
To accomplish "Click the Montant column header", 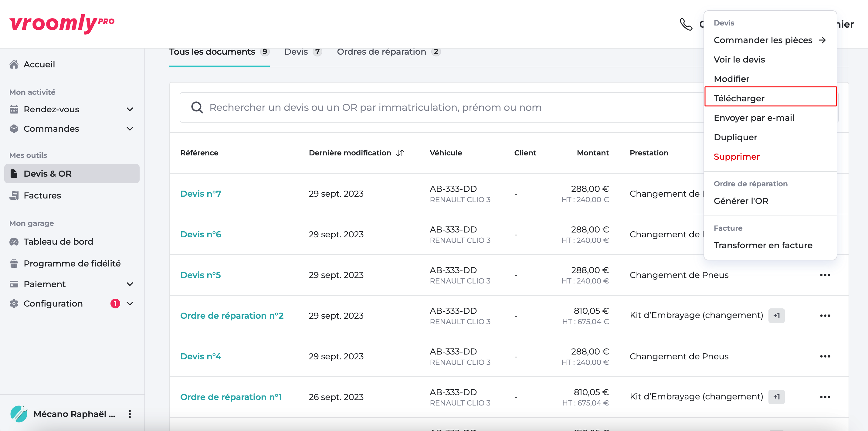I will pos(593,153).
